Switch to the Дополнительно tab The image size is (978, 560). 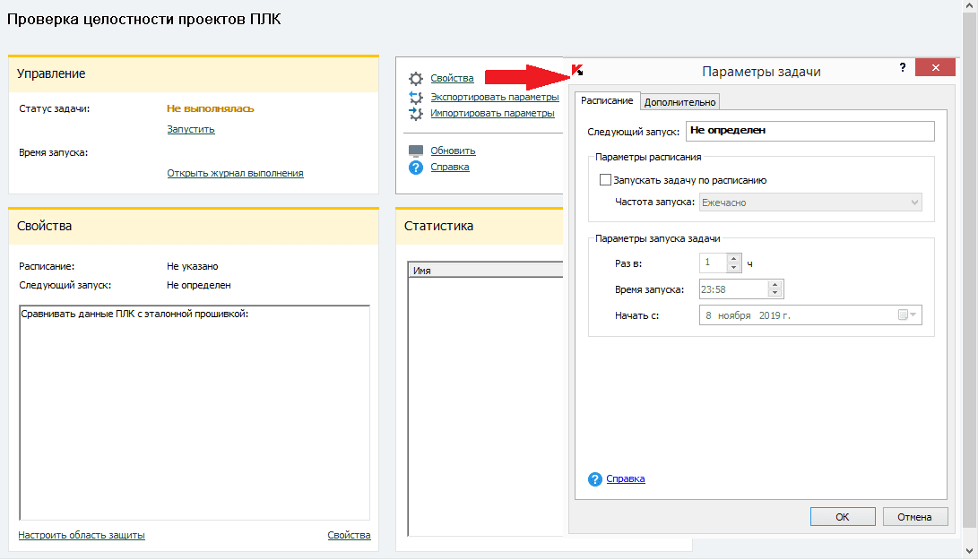click(679, 102)
